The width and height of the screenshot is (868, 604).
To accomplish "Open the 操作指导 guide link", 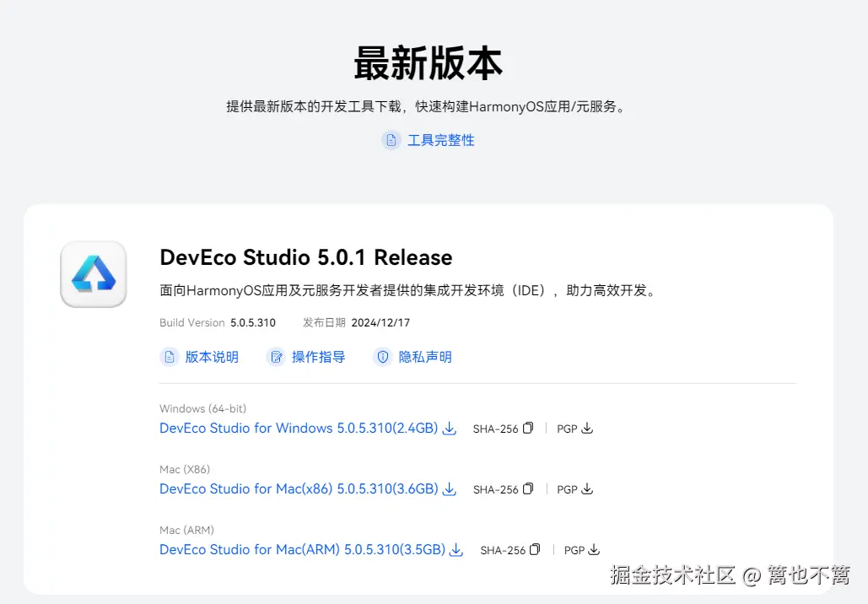I will pos(318,357).
